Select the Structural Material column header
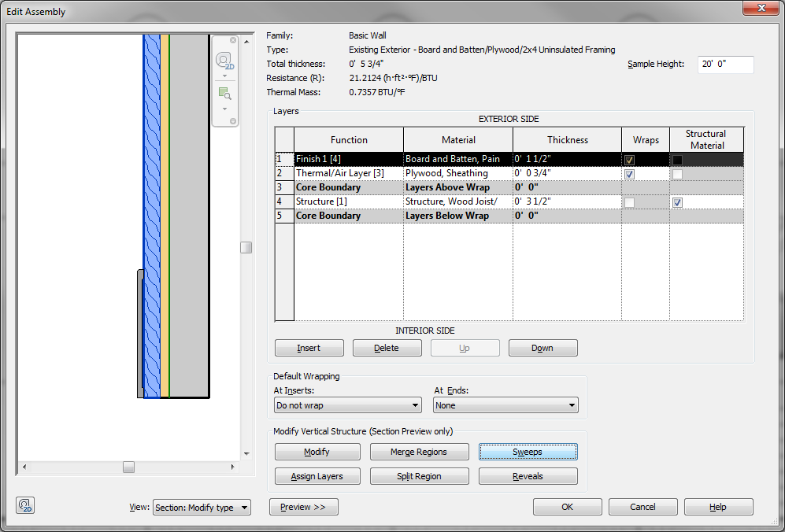Viewport: 785px width, 532px height. tap(706, 139)
